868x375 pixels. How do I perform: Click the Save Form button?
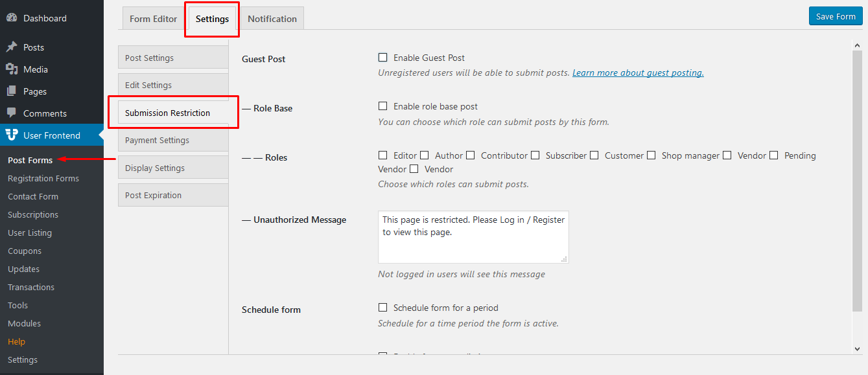[x=836, y=16]
